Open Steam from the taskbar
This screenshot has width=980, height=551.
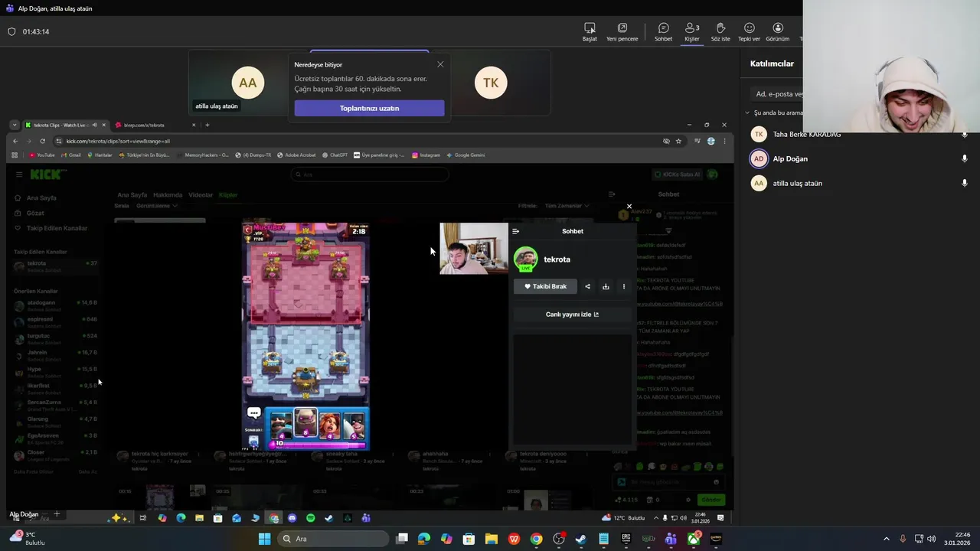pyautogui.click(x=581, y=539)
